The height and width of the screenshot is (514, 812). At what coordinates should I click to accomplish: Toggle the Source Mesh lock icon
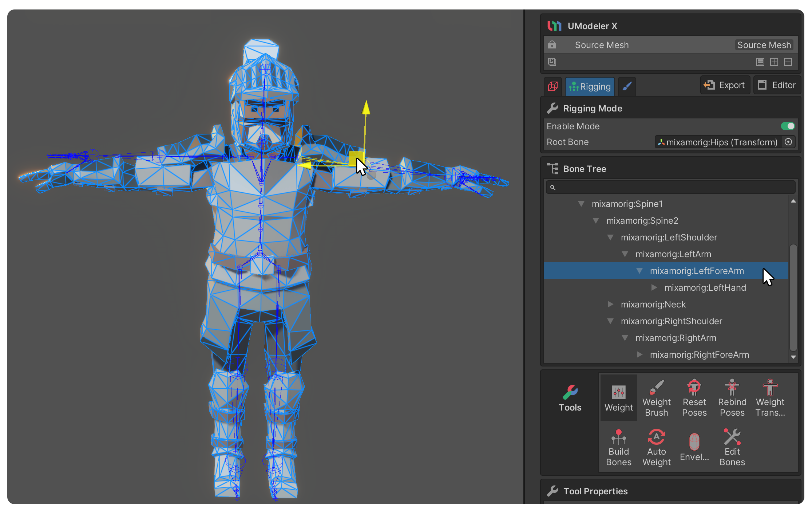click(552, 45)
